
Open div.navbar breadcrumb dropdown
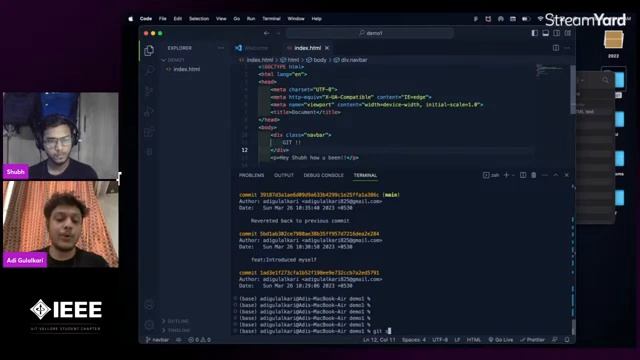tap(351, 60)
